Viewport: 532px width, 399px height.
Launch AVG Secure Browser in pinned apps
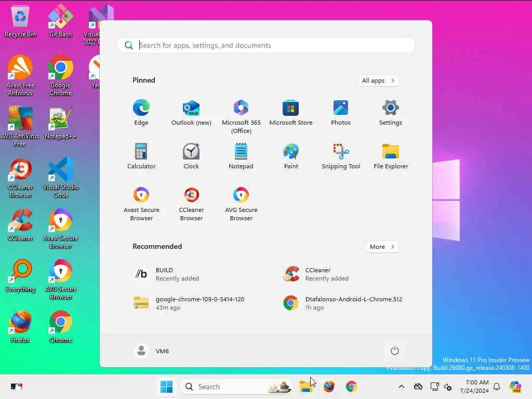coord(241,204)
